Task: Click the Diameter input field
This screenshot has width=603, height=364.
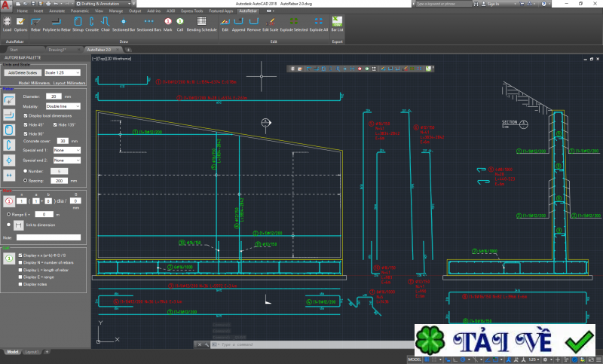Action: click(x=55, y=96)
